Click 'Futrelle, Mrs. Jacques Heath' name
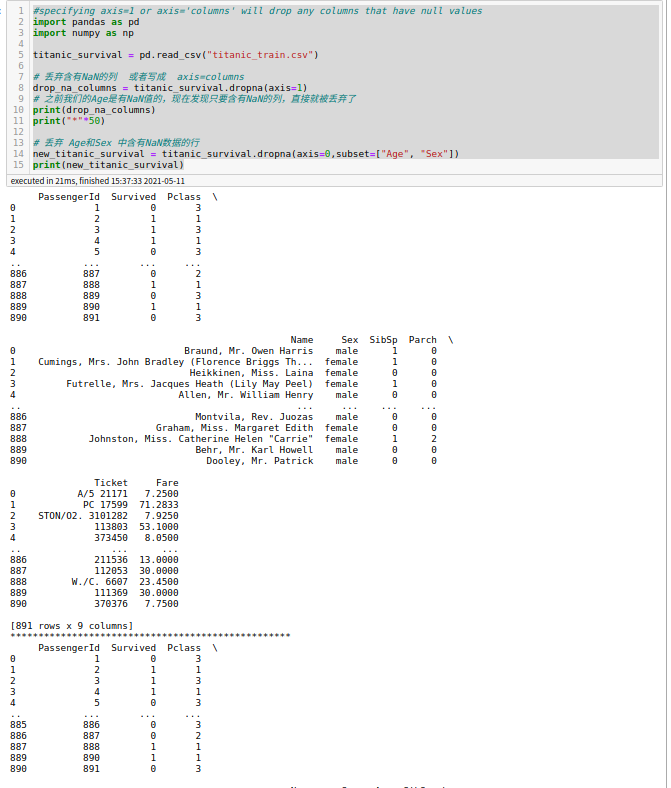The image size is (671, 788). (x=189, y=384)
